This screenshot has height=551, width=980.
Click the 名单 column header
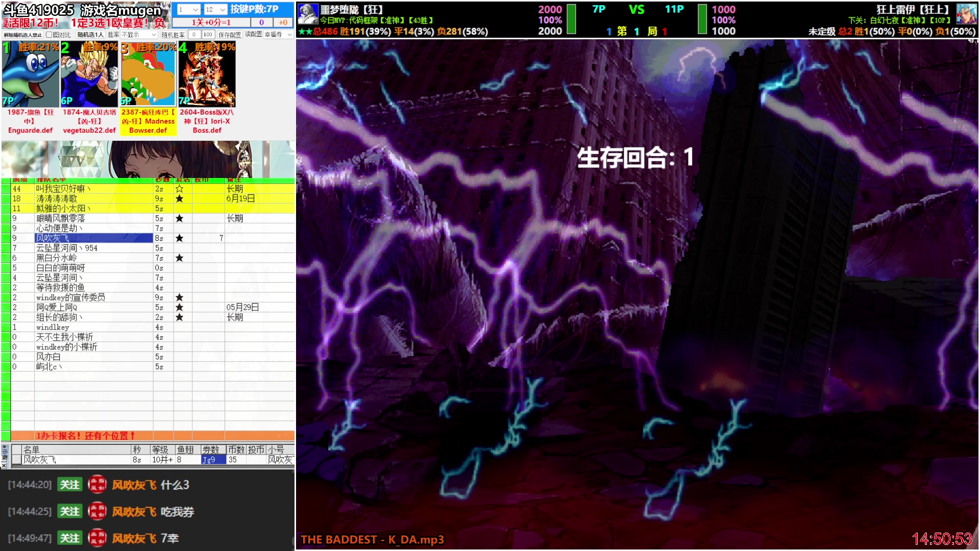pos(77,449)
